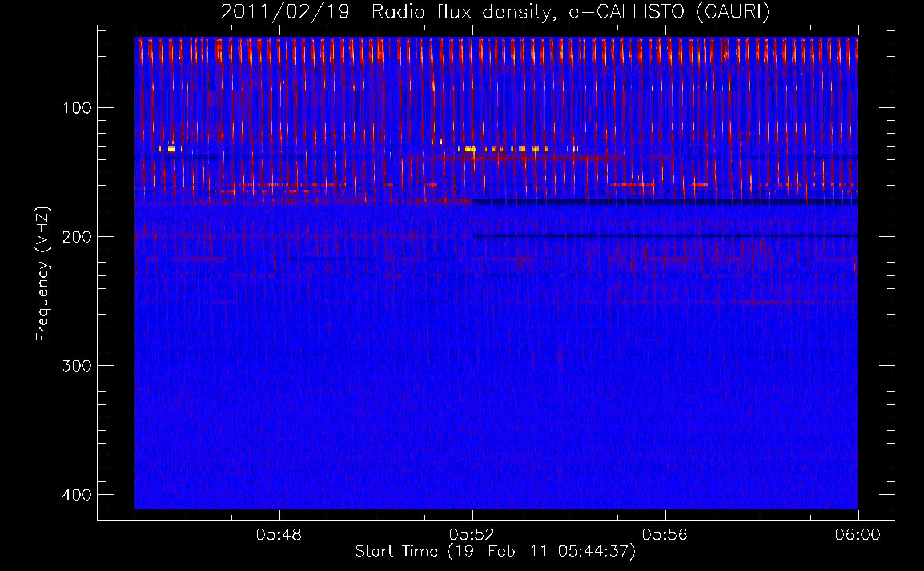Select the 400 MHz frequency axis label
Image resolution: width=924 pixels, height=571 pixels.
click(x=77, y=495)
